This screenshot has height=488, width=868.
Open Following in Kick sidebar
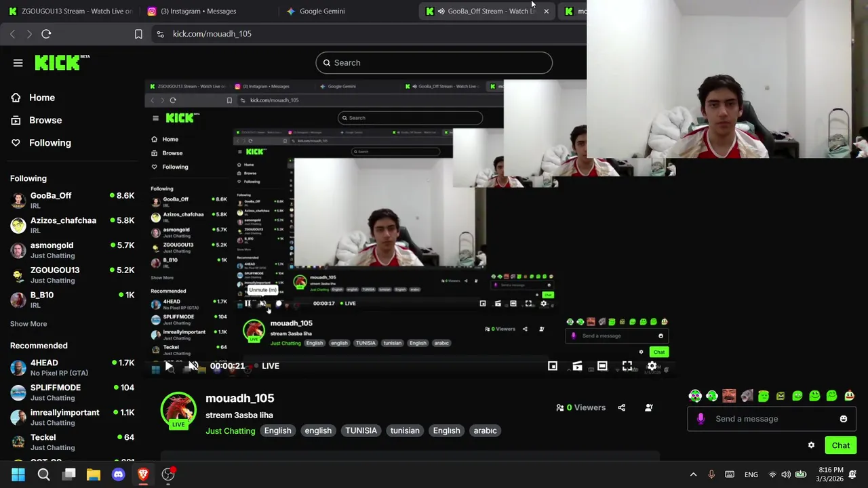click(50, 143)
